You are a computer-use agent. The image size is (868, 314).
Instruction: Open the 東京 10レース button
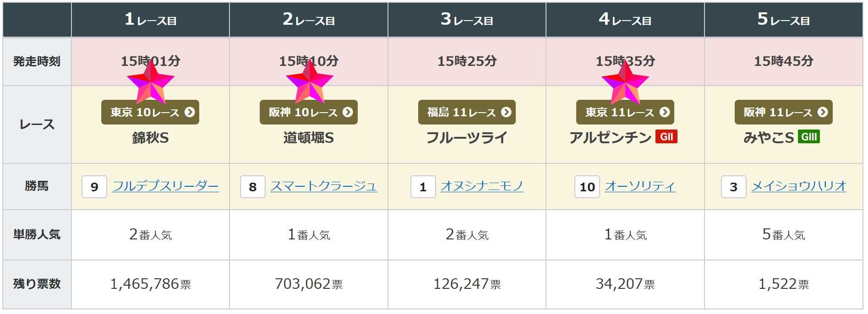tap(150, 112)
